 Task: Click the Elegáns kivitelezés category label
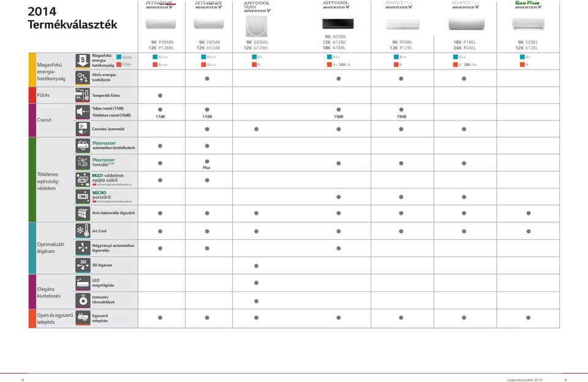(x=49, y=293)
